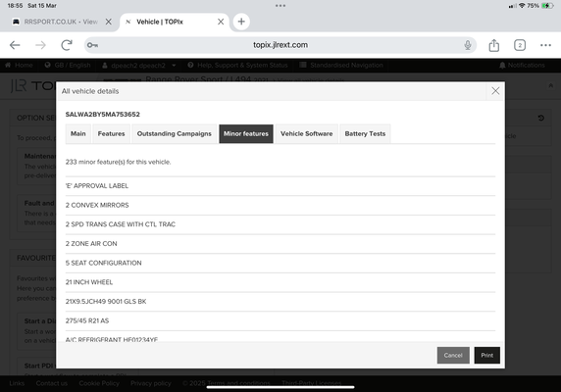Go back with the browser back arrow

pyautogui.click(x=15, y=45)
